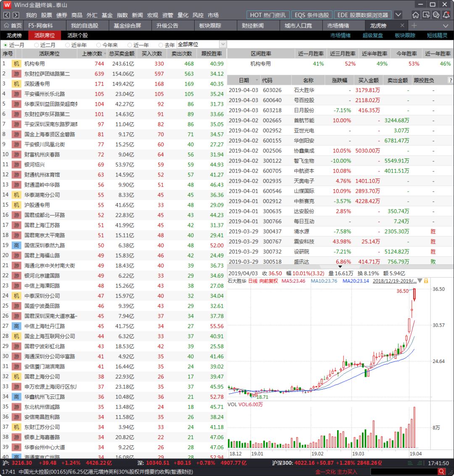Open the 股票 menu
Image resolution: width=454 pixels, height=476 pixels.
click(47, 15)
